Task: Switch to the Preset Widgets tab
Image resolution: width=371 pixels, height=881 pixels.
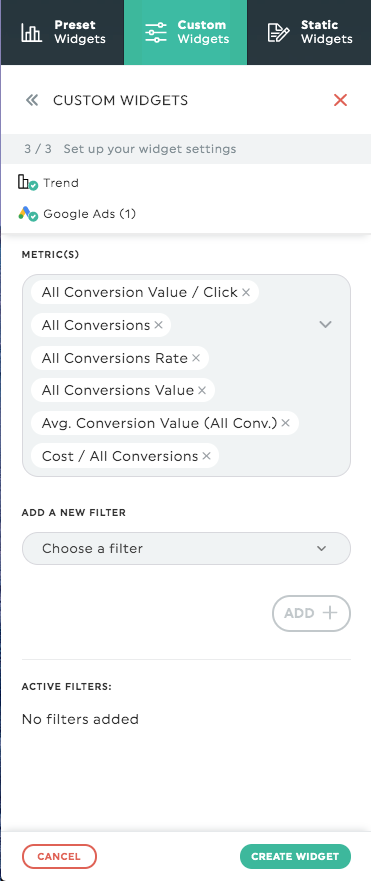Action: [62, 32]
